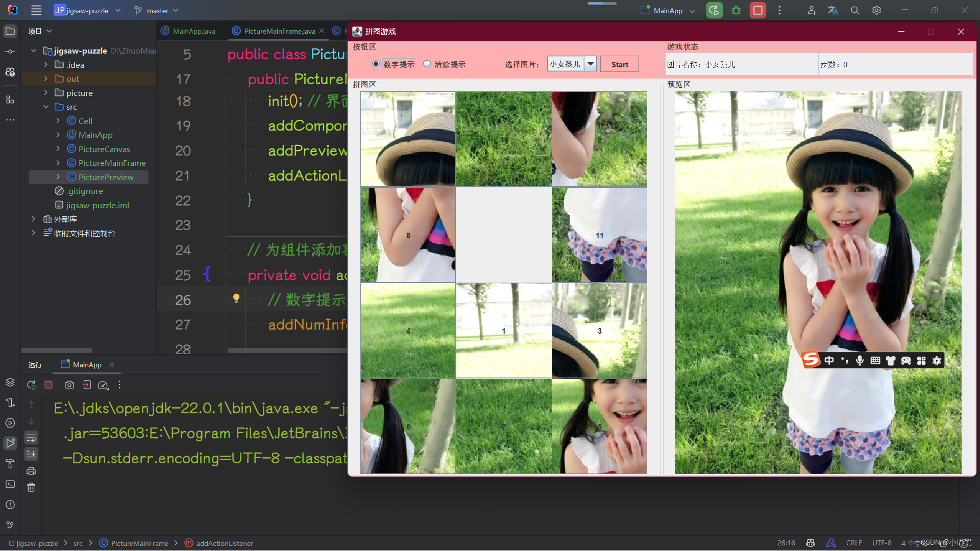The width and height of the screenshot is (980, 551).
Task: Select the 数字提示 radio button
Action: (376, 64)
